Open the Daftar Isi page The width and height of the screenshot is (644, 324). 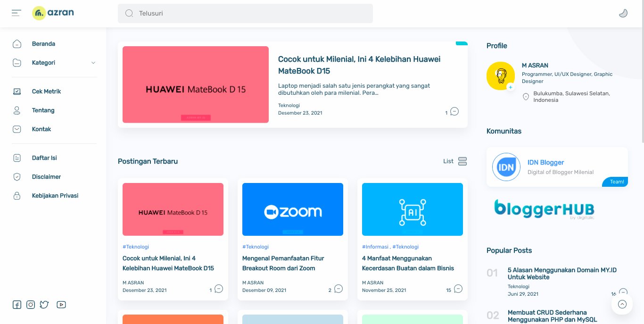tap(44, 158)
